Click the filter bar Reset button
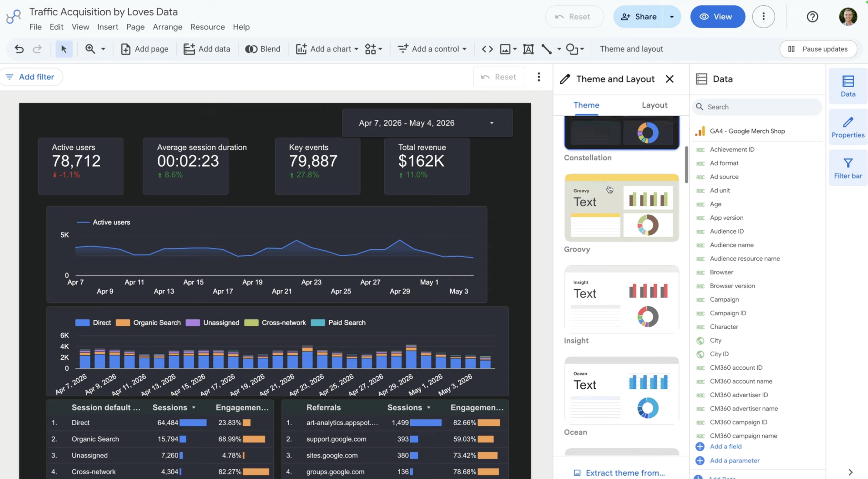This screenshot has width=868, height=479. pyautogui.click(x=499, y=77)
